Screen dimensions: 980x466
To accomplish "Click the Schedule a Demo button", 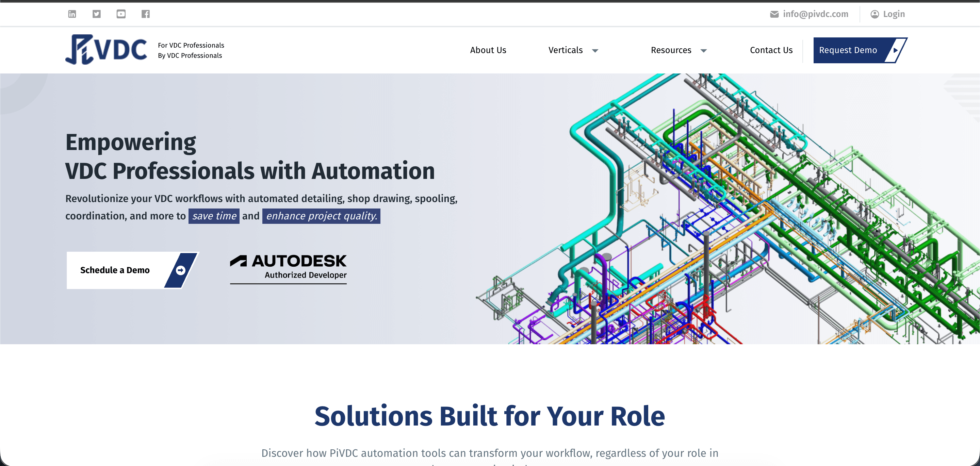I will [x=132, y=270].
